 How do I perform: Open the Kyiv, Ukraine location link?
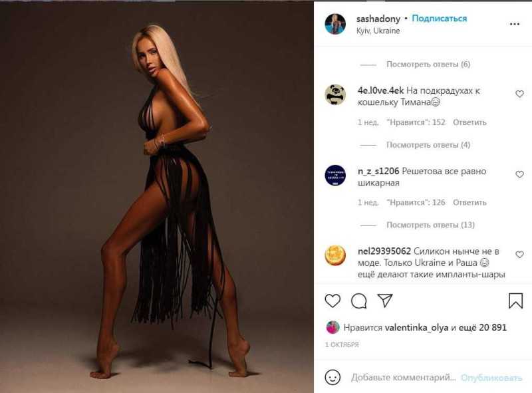click(x=378, y=31)
